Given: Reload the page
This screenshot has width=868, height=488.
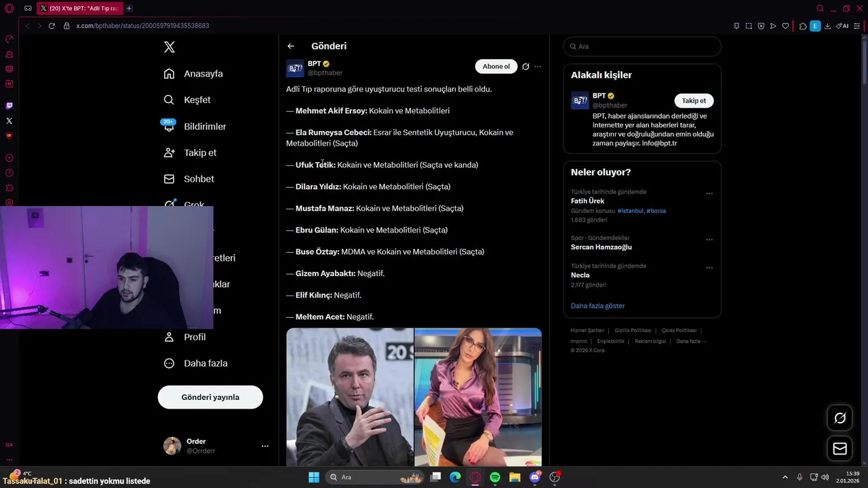Looking at the screenshot, I should [52, 26].
